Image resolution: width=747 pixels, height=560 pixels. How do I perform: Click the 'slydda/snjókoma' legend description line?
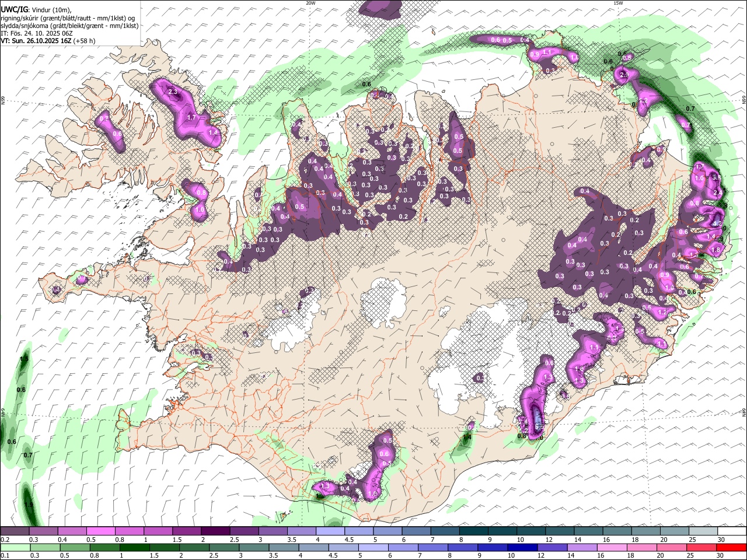tap(69, 26)
